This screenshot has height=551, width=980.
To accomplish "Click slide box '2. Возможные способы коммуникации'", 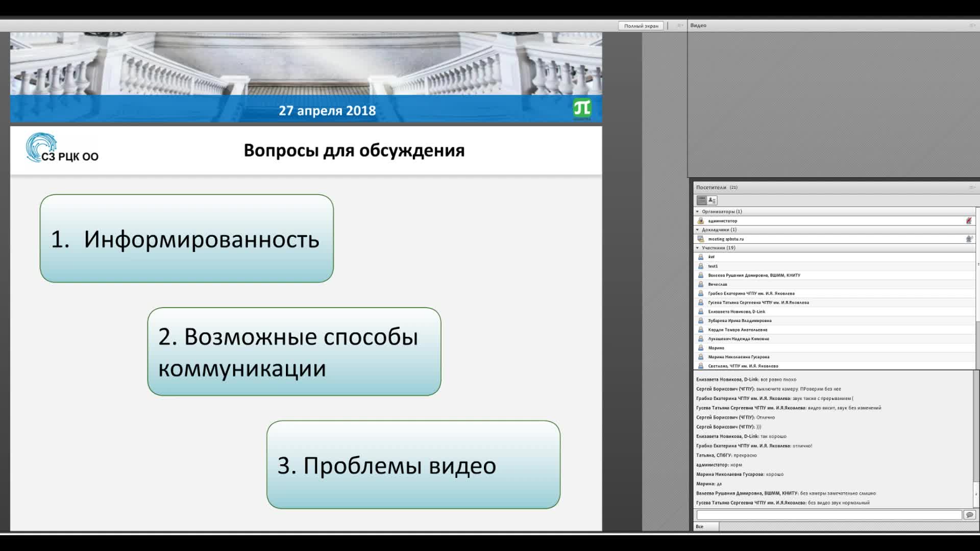I will click(294, 352).
